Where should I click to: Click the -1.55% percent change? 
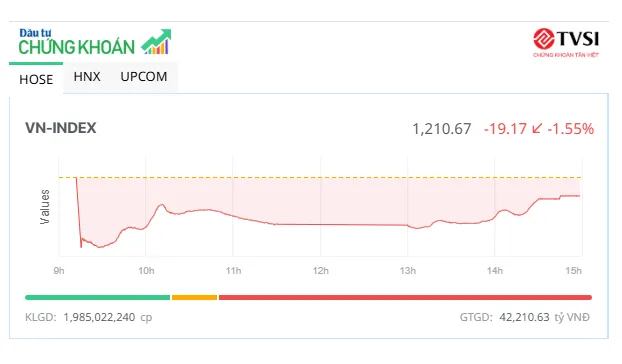point(570,129)
